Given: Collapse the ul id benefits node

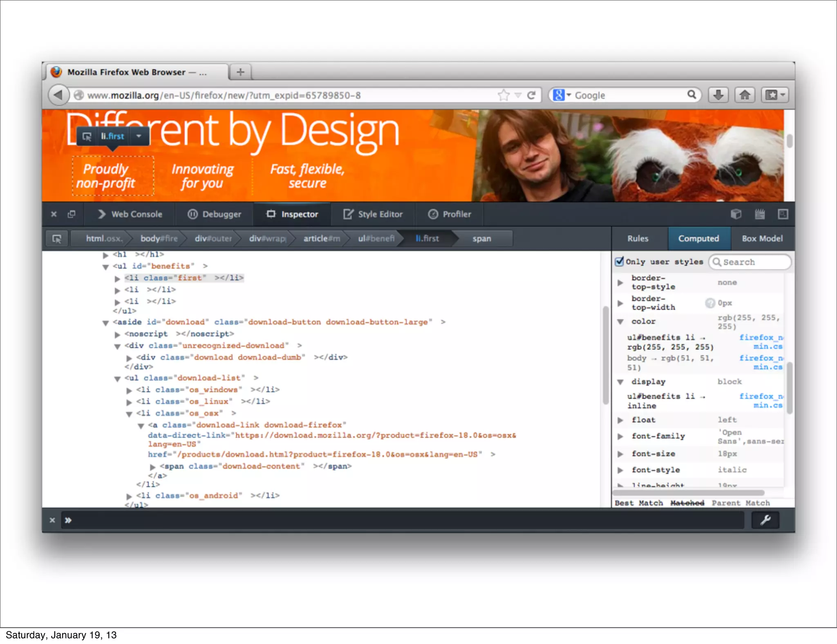Looking at the screenshot, I should (105, 266).
